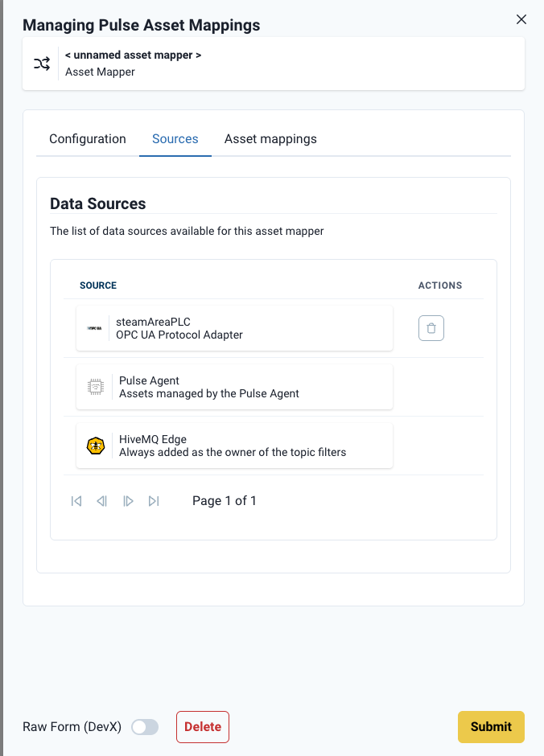Delete the asset mapper

(x=202, y=726)
